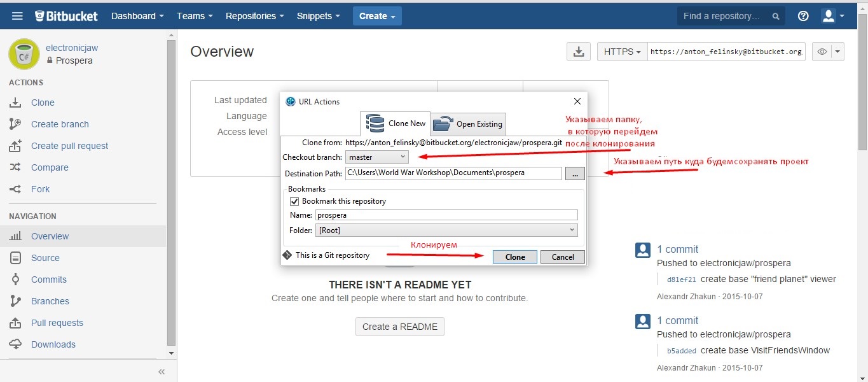
Task: Click the search magnifier icon
Action: (775, 17)
